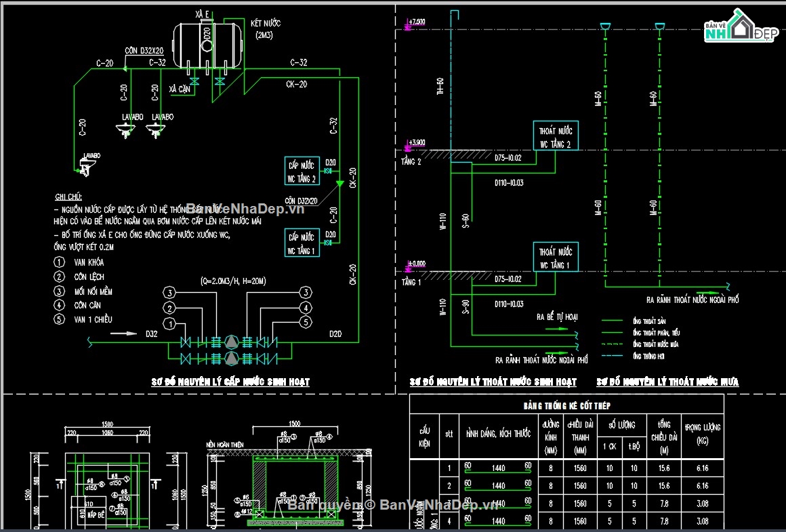Click the "TẦNG 1" floor label
The width and height of the screenshot is (786, 532).
[x=411, y=283]
